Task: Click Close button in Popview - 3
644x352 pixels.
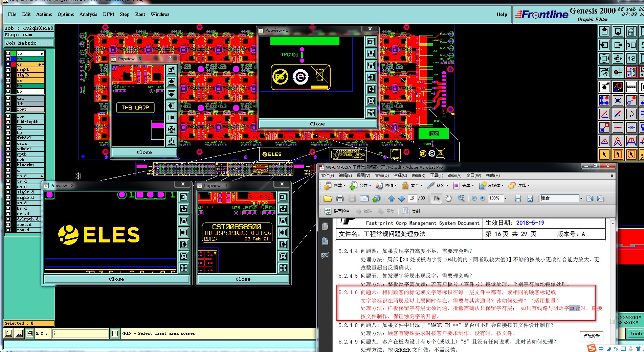Action: (144, 152)
